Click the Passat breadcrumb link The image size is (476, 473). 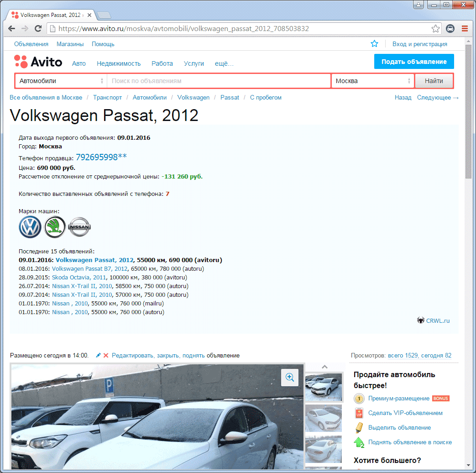pyautogui.click(x=230, y=98)
